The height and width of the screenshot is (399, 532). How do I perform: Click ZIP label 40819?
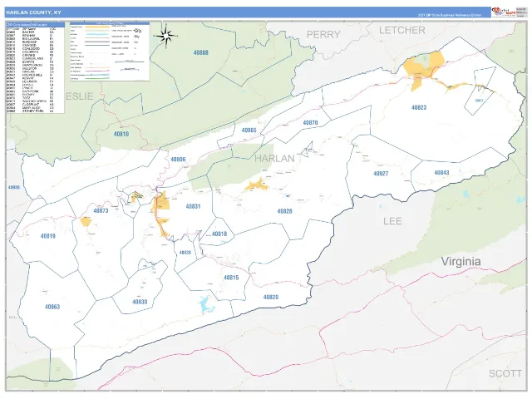48,236
